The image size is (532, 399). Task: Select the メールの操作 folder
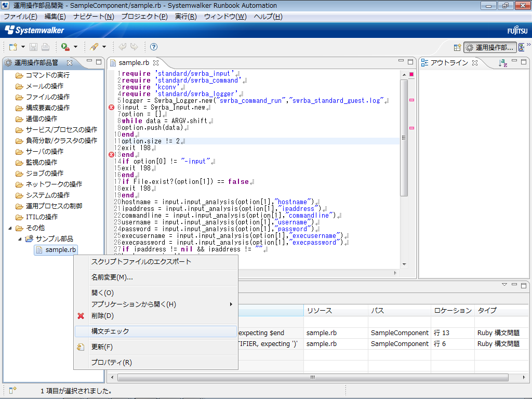pyautogui.click(x=39, y=86)
